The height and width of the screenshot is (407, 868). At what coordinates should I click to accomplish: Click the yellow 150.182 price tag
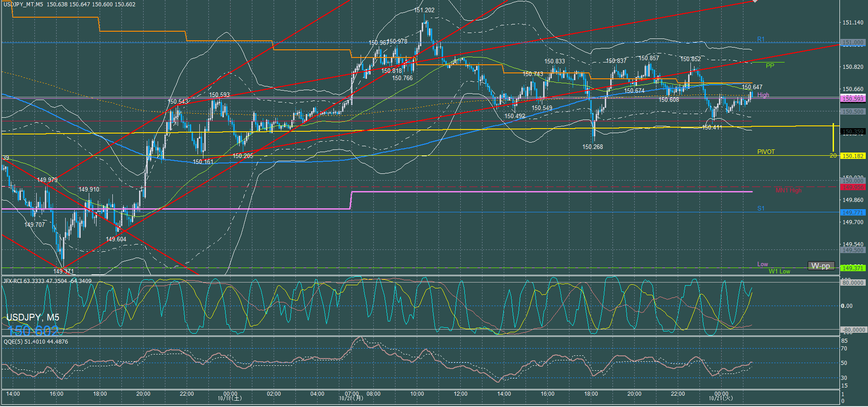[853, 156]
